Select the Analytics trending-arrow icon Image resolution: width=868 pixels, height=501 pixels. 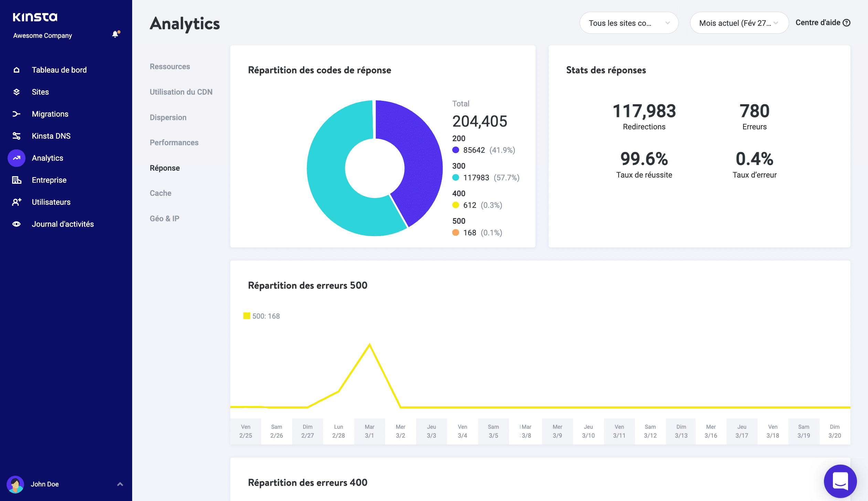16,158
